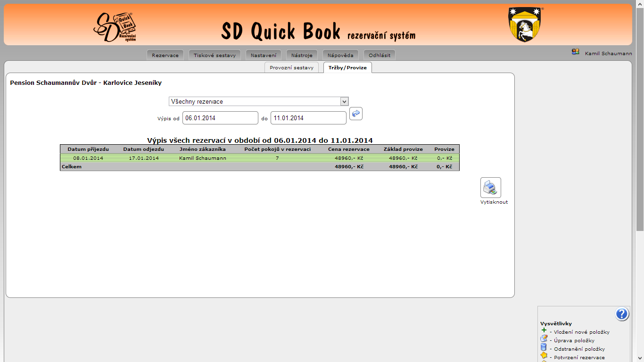Screen dimensions: 644x362
Task: Click the horse coat of arms emblem
Action: 525,24
